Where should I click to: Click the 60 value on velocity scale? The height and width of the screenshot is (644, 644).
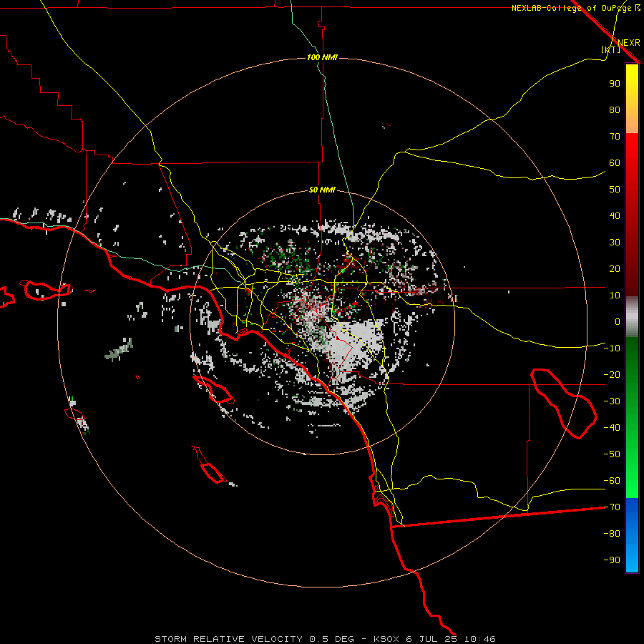click(615, 162)
